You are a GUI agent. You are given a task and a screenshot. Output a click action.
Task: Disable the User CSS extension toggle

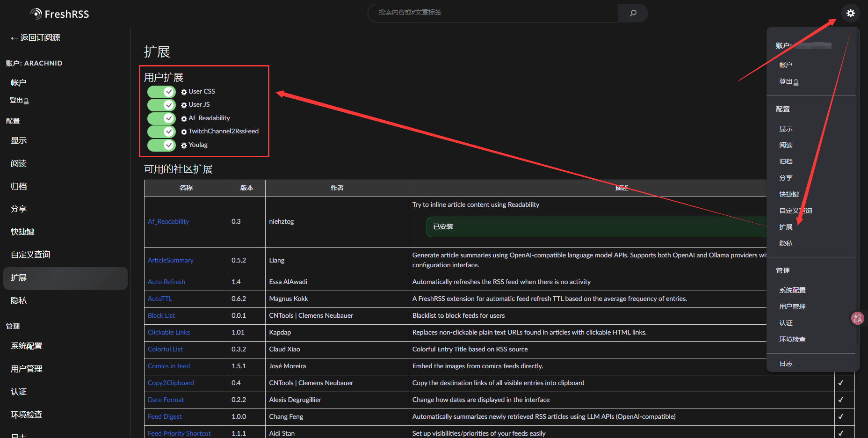click(x=161, y=92)
